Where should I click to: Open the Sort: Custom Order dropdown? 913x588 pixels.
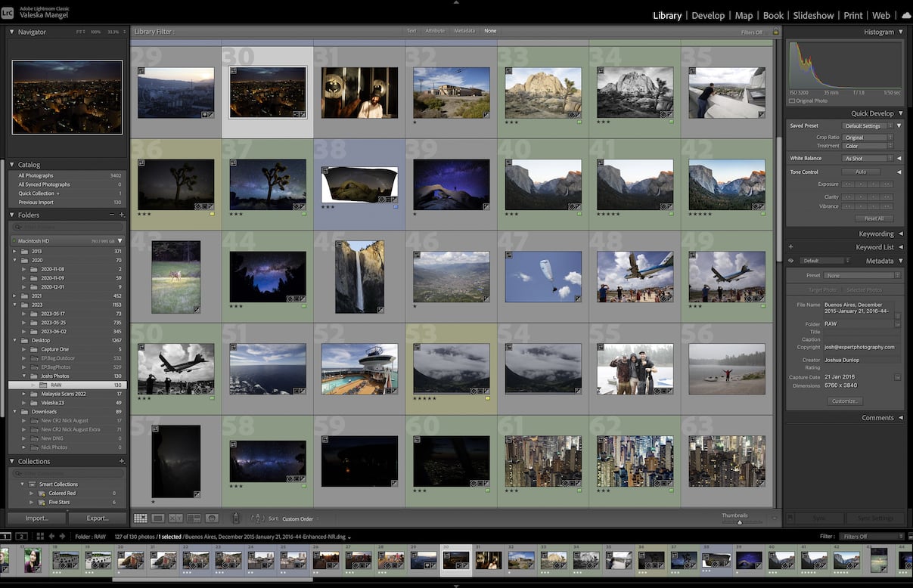(x=297, y=518)
